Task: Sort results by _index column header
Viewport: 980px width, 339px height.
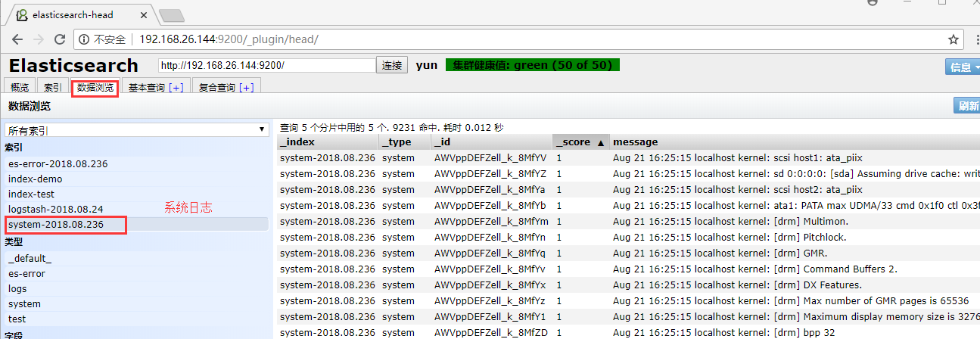Action: [328, 142]
